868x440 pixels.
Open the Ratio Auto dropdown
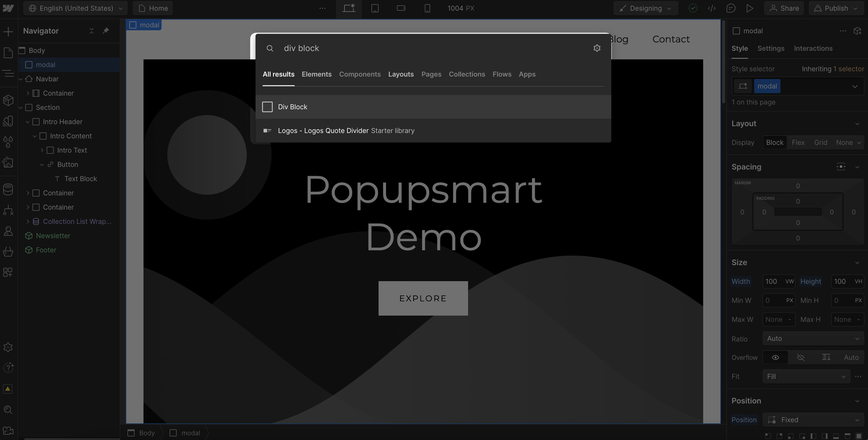pyautogui.click(x=813, y=339)
